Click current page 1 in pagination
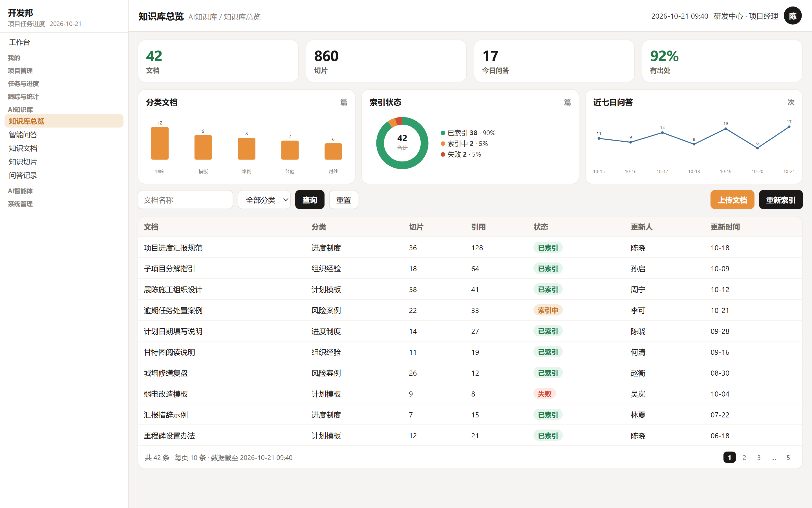This screenshot has width=812, height=508. 729,457
